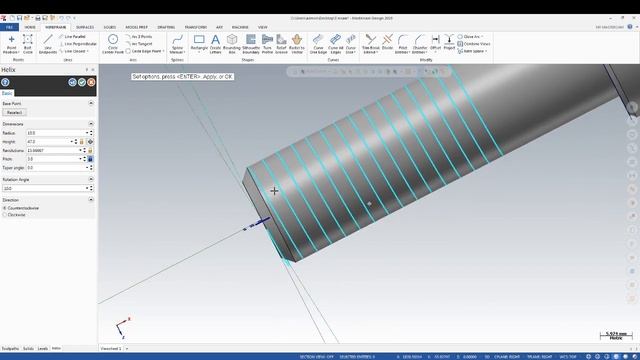Image resolution: width=640 pixels, height=360 pixels.
Task: Open the FILE tab
Action: click(x=9, y=27)
